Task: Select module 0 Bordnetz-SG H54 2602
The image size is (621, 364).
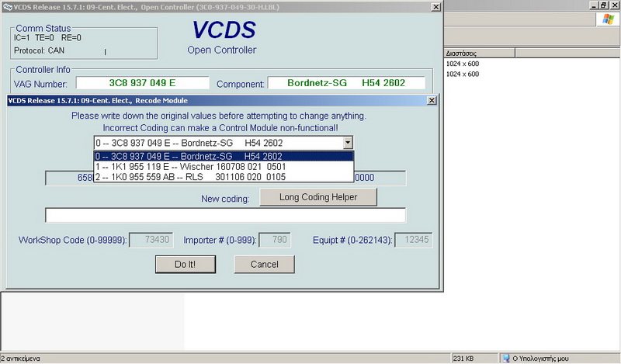Action: click(x=224, y=156)
